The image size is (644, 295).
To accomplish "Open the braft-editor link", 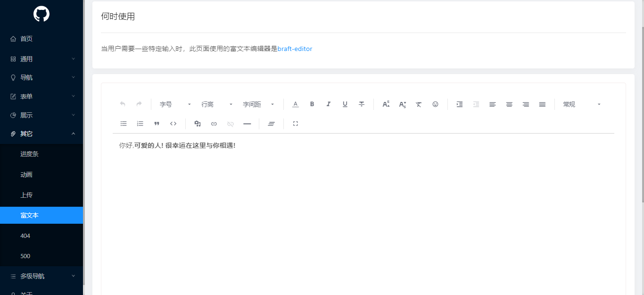I will (x=295, y=49).
